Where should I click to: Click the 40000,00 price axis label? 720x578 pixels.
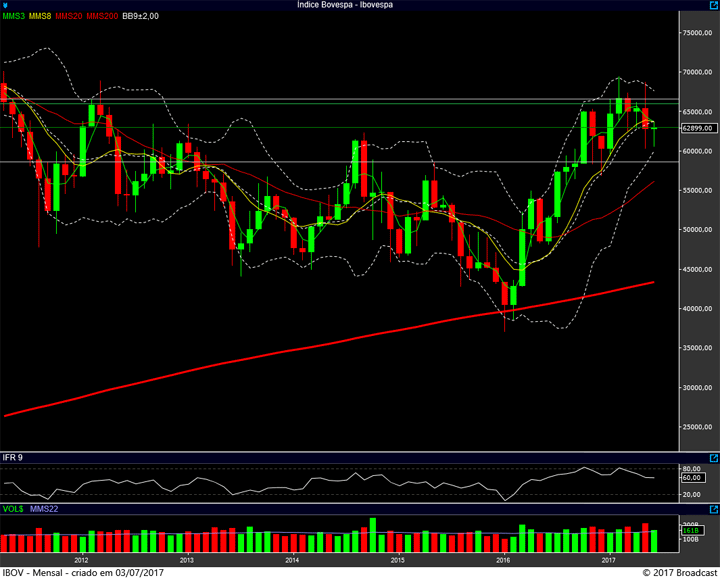click(x=697, y=309)
